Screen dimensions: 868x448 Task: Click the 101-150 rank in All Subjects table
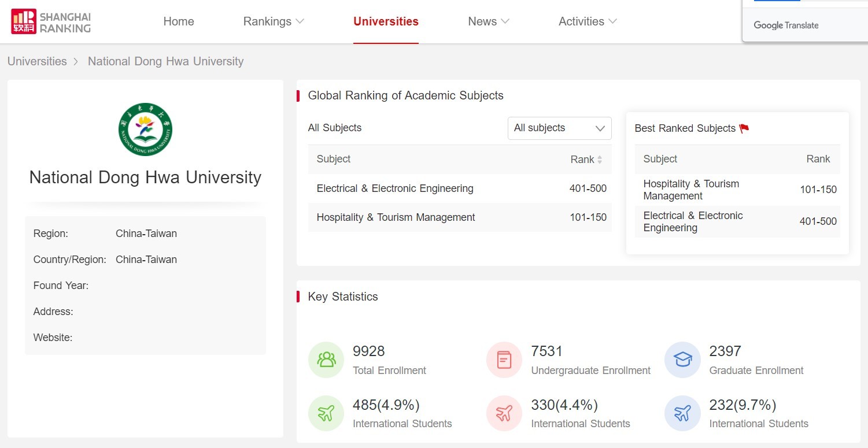click(x=588, y=217)
